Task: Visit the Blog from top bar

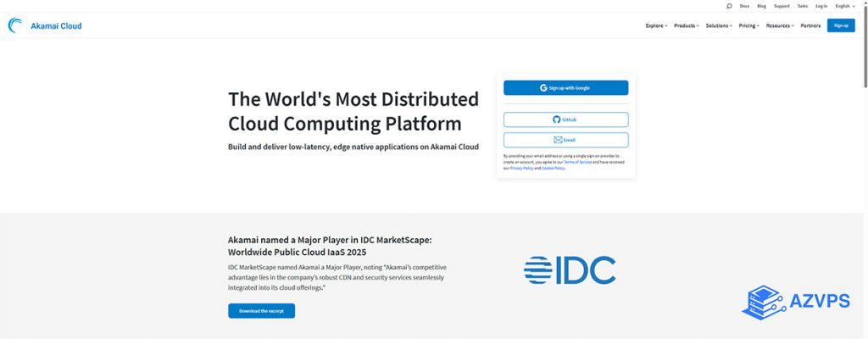Action: pos(761,6)
